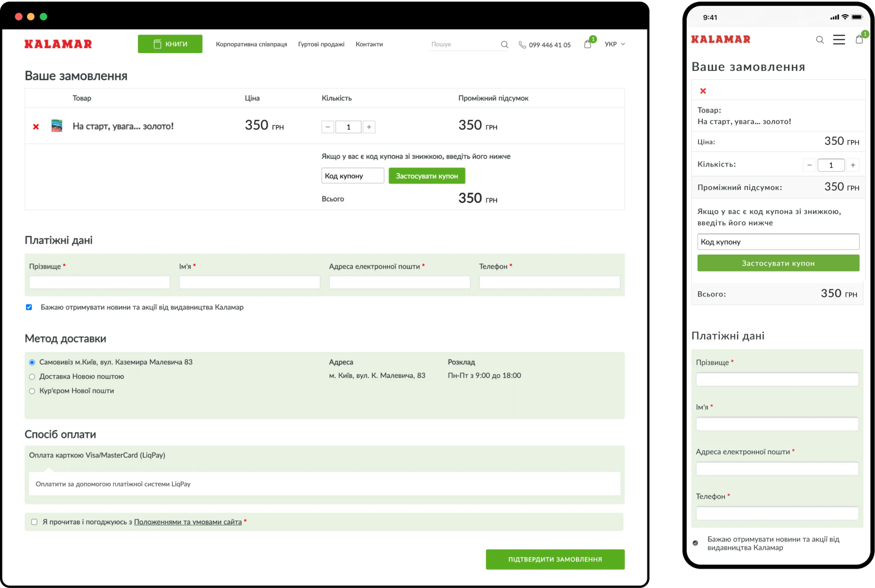Select Доставка Новою поштою delivery option
This screenshot has width=875, height=588.
click(x=32, y=377)
